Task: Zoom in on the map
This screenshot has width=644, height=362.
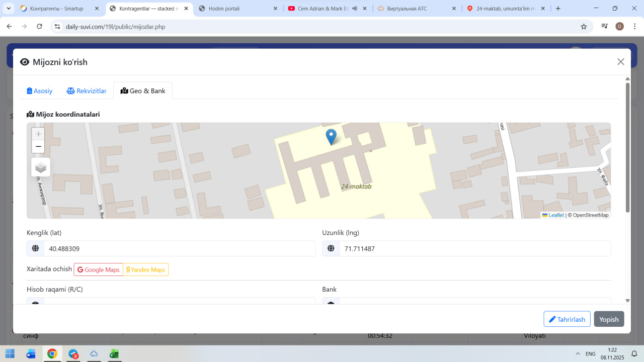Action: coord(38,134)
